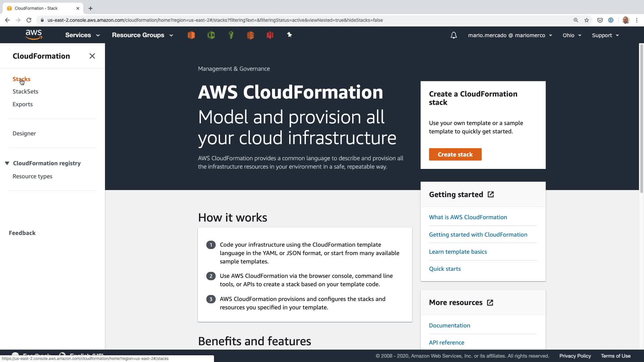
Task: Select StackSets in the sidebar
Action: 25,92
